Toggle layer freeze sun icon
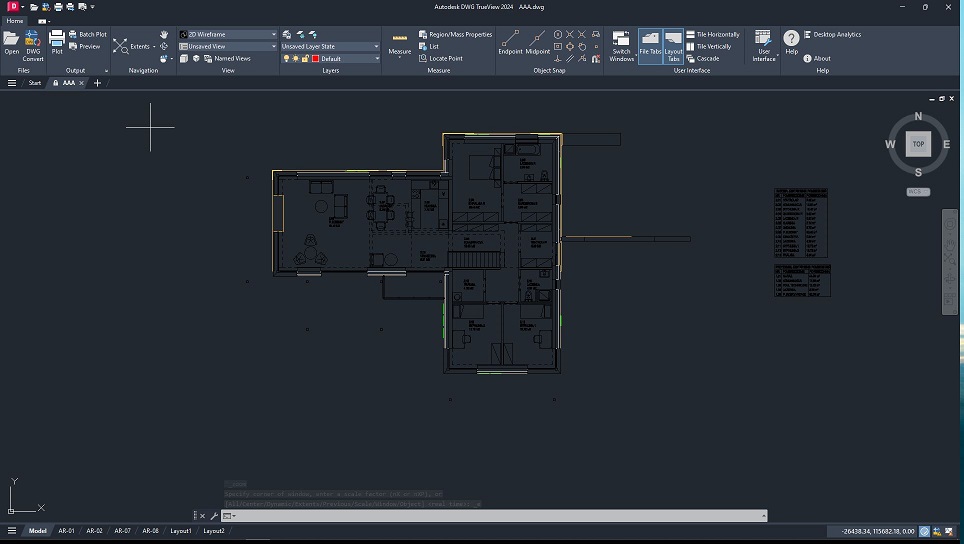This screenshot has height=544, width=964. pos(296,58)
